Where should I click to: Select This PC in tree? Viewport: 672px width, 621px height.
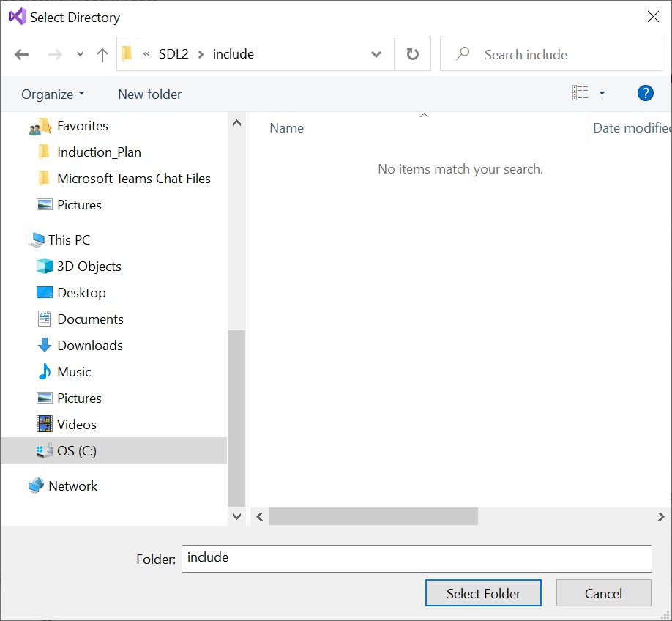[69, 240]
